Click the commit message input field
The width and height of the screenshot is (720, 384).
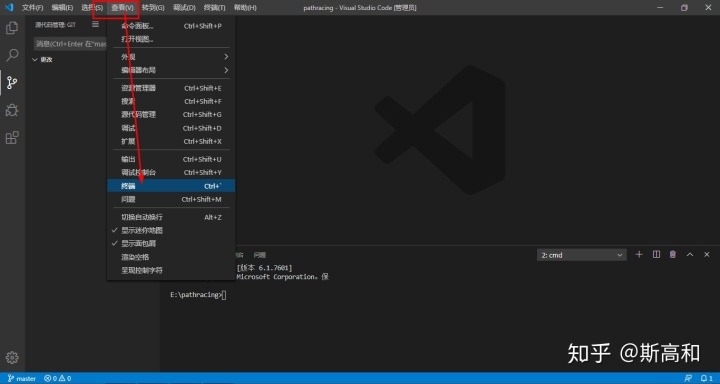[71, 44]
